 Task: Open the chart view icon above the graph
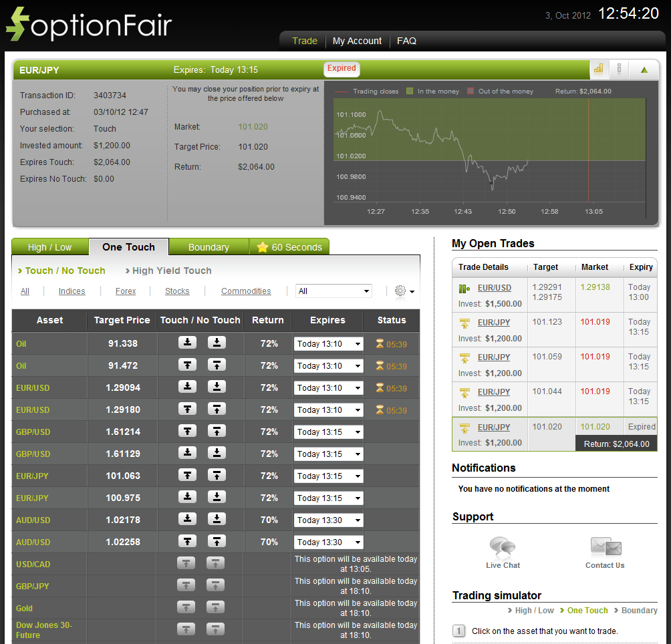pos(597,69)
